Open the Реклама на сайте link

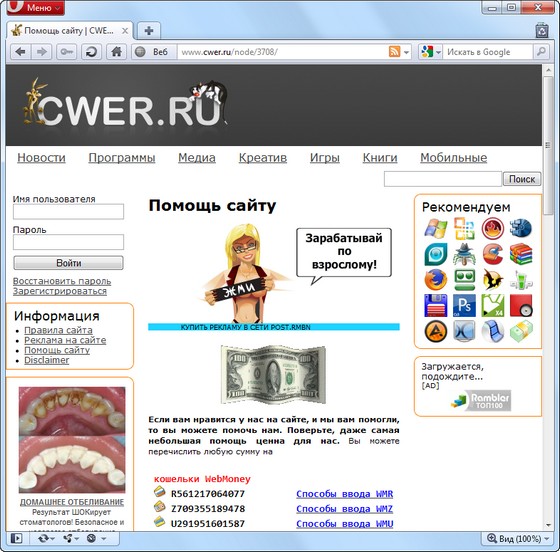pyautogui.click(x=65, y=340)
